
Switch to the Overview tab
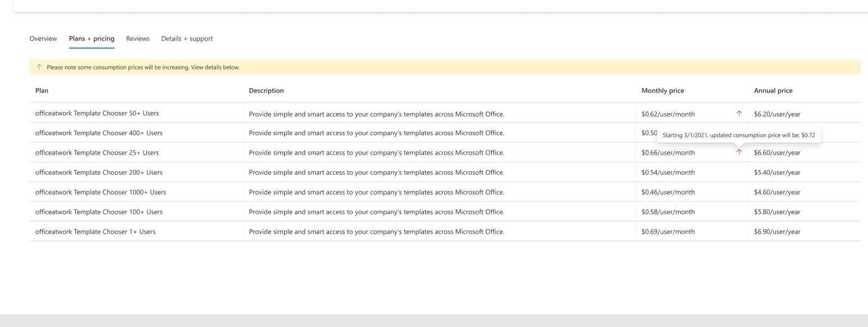point(43,39)
